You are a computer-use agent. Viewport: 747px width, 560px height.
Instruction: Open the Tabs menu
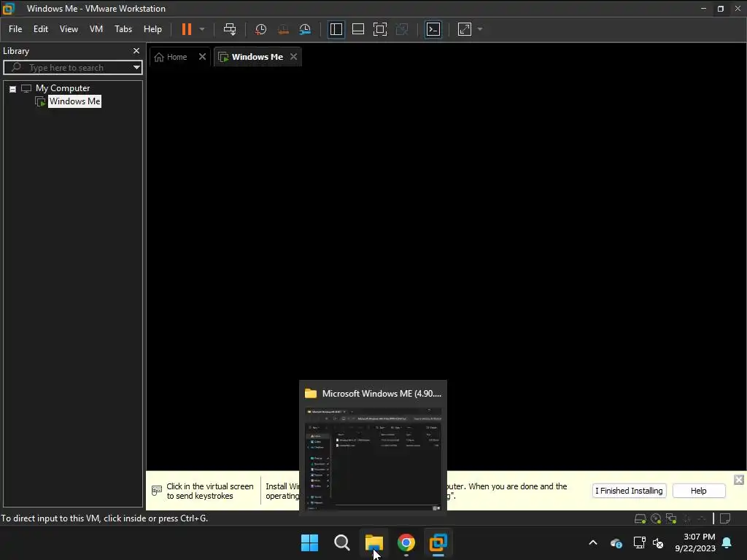(123, 29)
